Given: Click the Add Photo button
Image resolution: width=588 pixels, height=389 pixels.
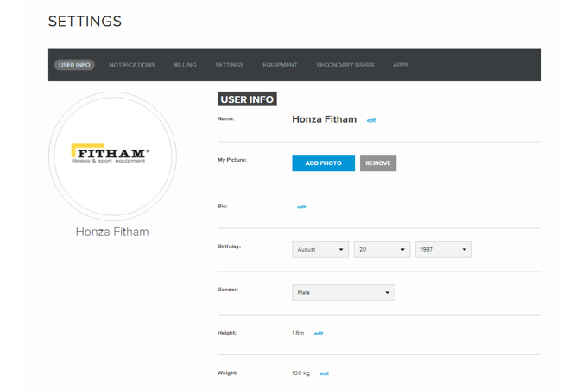Looking at the screenshot, I should [x=323, y=163].
